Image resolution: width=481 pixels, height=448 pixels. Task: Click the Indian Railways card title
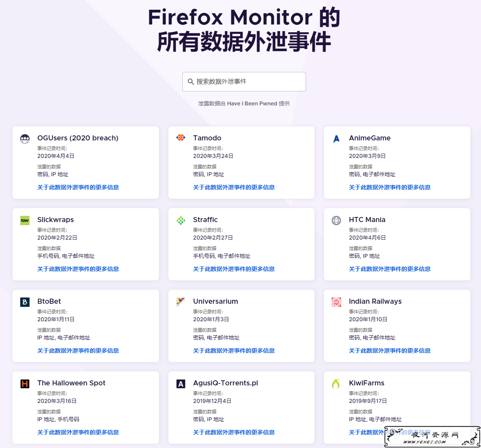tap(375, 301)
